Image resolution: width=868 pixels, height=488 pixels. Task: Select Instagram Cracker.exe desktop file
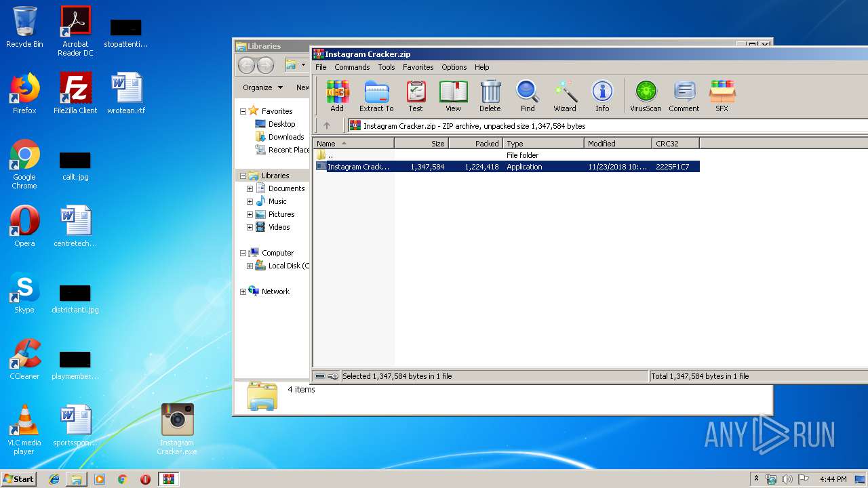[x=177, y=430]
